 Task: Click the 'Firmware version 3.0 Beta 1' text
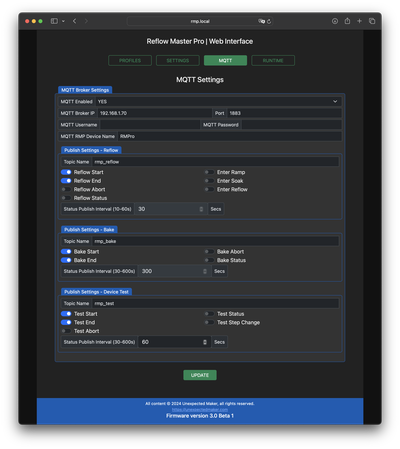coord(200,416)
